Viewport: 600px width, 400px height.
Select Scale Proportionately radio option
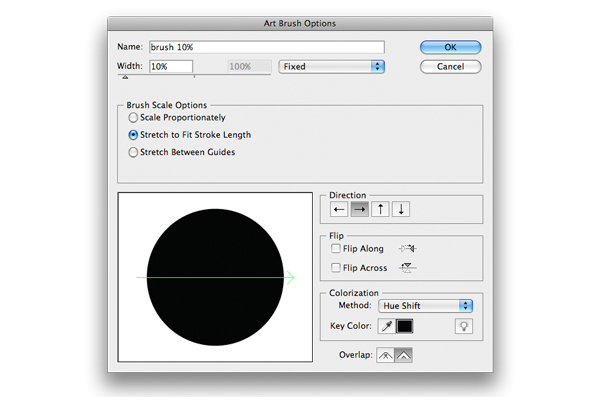tap(133, 118)
